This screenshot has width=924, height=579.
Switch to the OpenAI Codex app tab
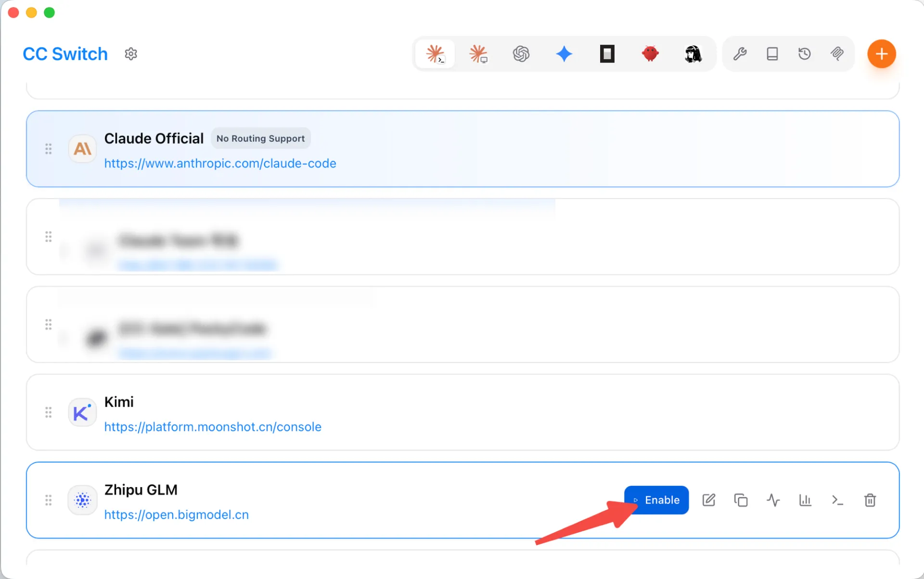click(x=521, y=54)
